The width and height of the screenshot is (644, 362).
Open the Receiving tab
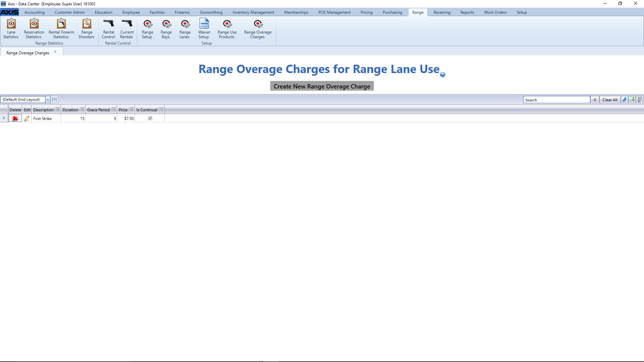[442, 12]
